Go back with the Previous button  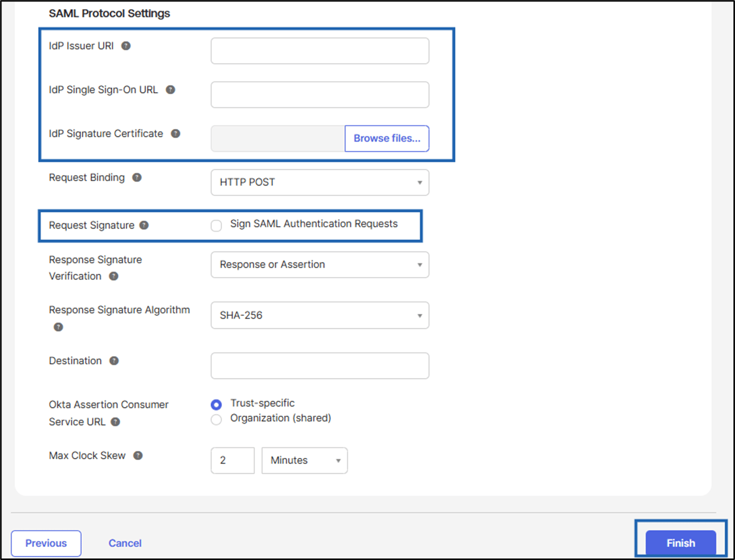46,543
